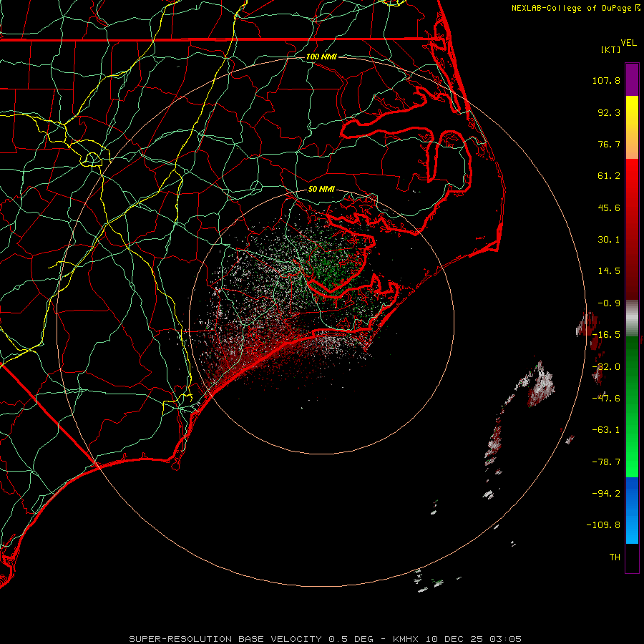644x644 pixels.
Task: Click the yellow segment of the color bar
Action: point(632,111)
